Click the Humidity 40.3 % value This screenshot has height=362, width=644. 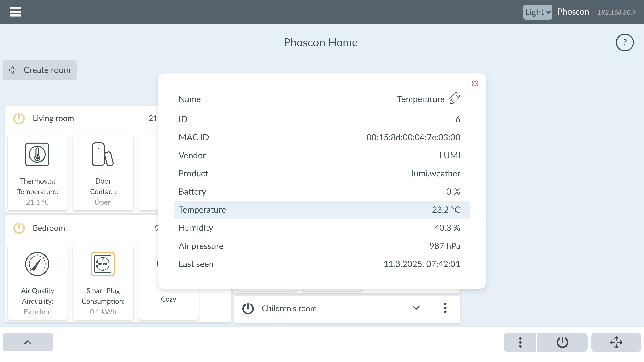pos(447,228)
